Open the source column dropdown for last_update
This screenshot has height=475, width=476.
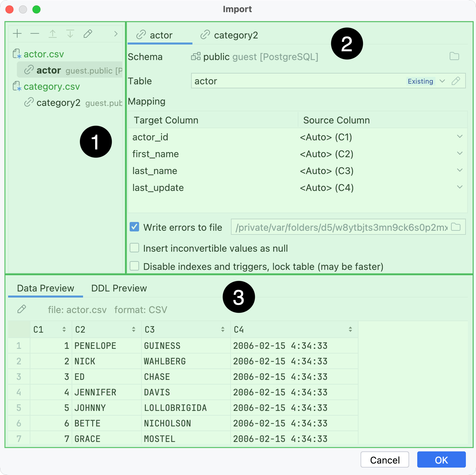[459, 187]
